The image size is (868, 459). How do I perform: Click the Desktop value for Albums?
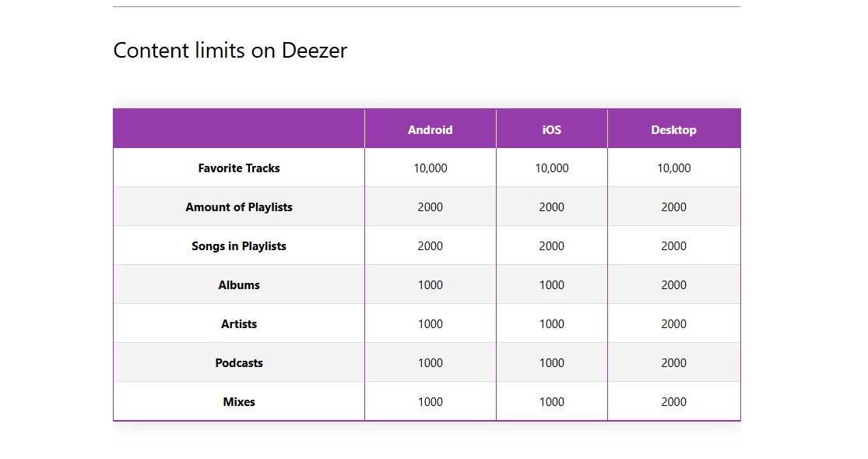[673, 285]
